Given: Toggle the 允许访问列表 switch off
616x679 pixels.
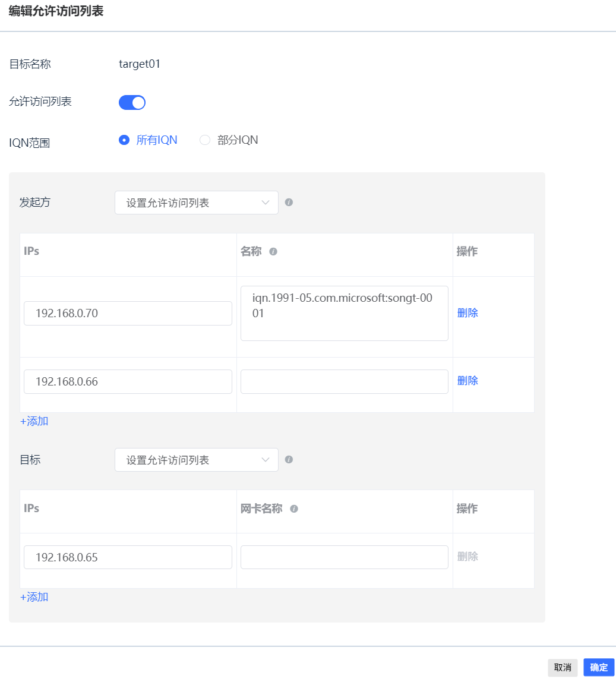Looking at the screenshot, I should coord(132,103).
